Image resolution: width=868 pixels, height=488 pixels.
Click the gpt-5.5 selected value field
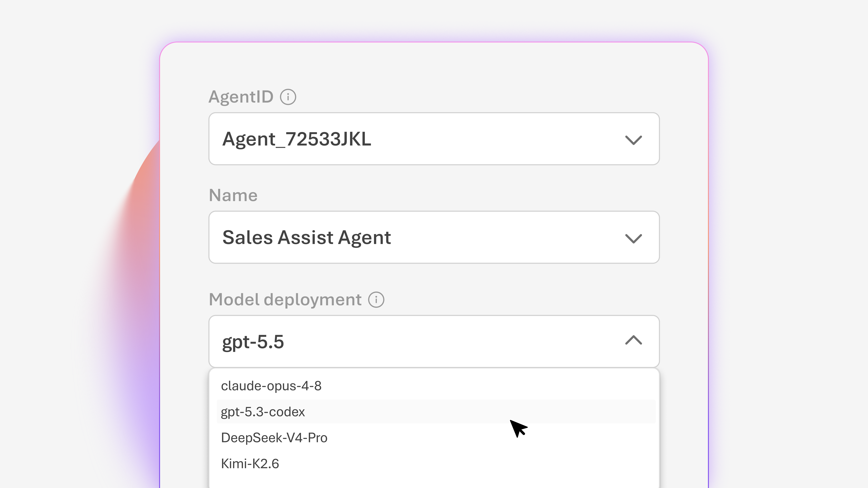434,341
